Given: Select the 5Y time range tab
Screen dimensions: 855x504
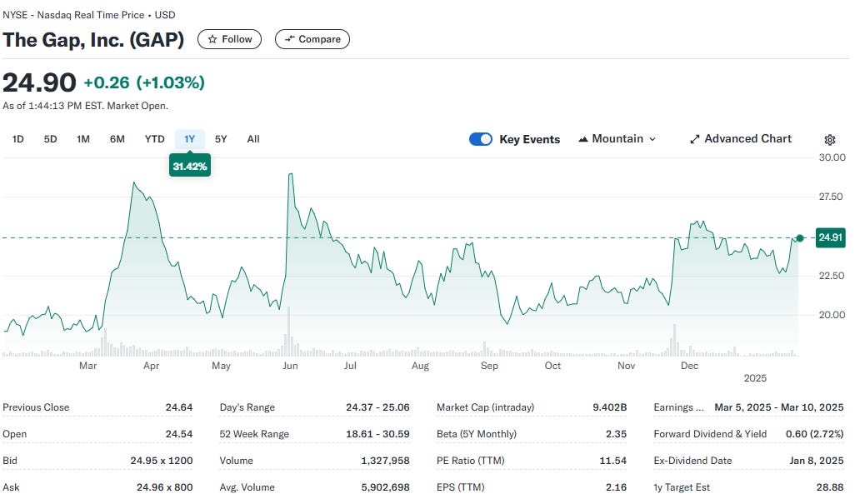Looking at the screenshot, I should tap(221, 139).
